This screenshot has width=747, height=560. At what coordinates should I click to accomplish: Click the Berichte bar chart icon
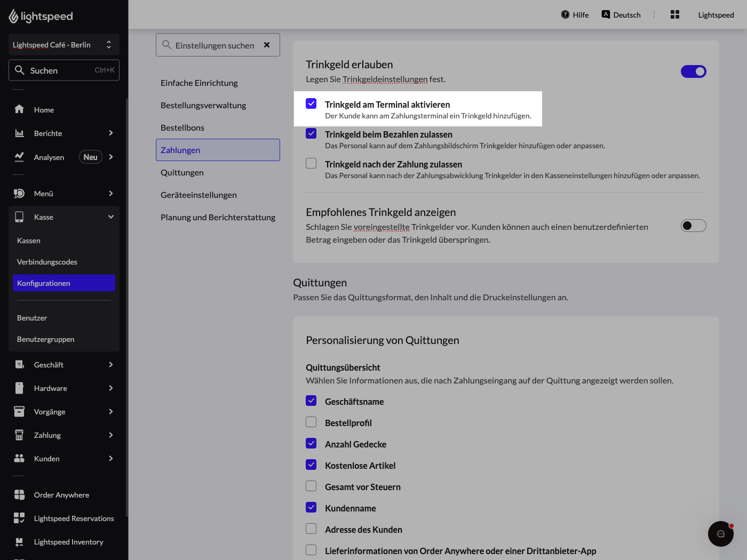point(19,133)
